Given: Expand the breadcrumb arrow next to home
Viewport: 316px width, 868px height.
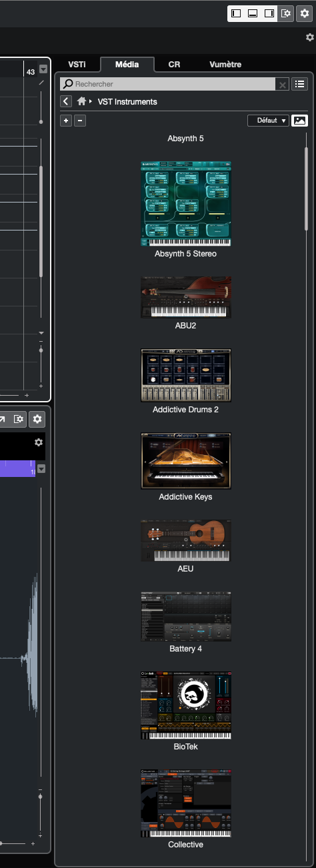Looking at the screenshot, I should coord(91,101).
